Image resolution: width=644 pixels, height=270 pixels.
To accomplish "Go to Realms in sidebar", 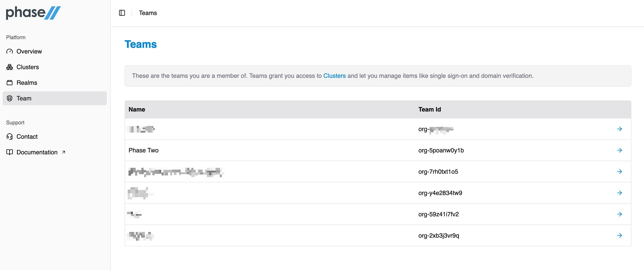I will [27, 83].
